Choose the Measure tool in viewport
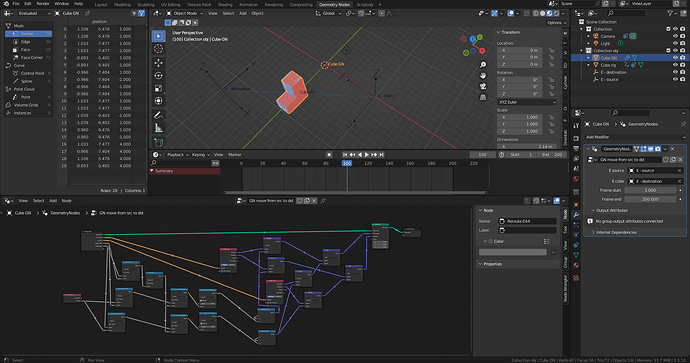This screenshot has width=690, height=363. click(158, 128)
